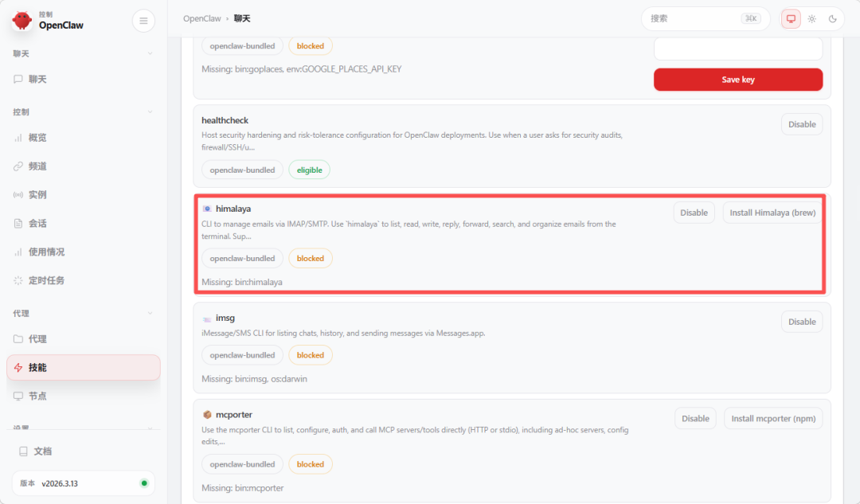Open the 定时任务 scheduled tasks page
Screen dimensions: 860x504
coord(84,280)
